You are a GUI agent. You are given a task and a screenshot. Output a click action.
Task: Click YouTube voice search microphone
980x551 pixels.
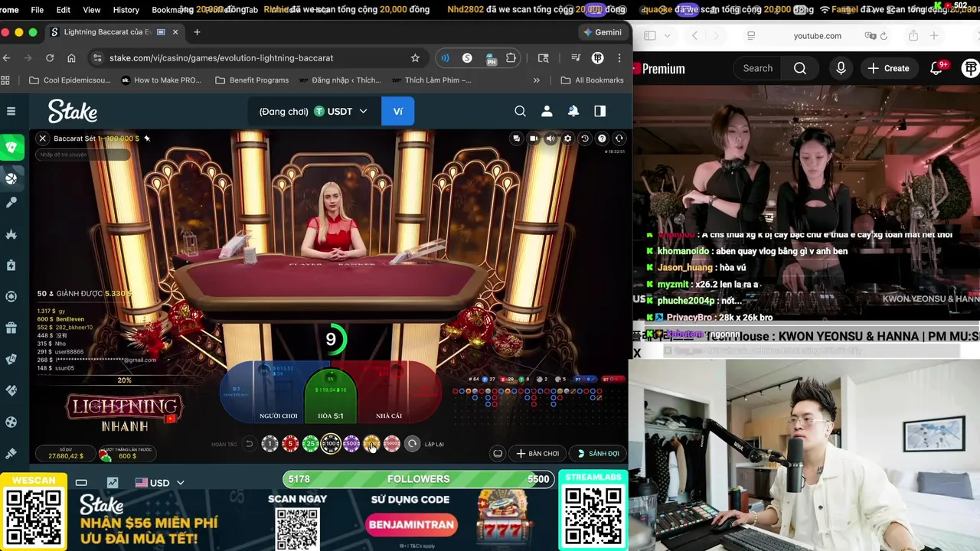[x=841, y=68]
